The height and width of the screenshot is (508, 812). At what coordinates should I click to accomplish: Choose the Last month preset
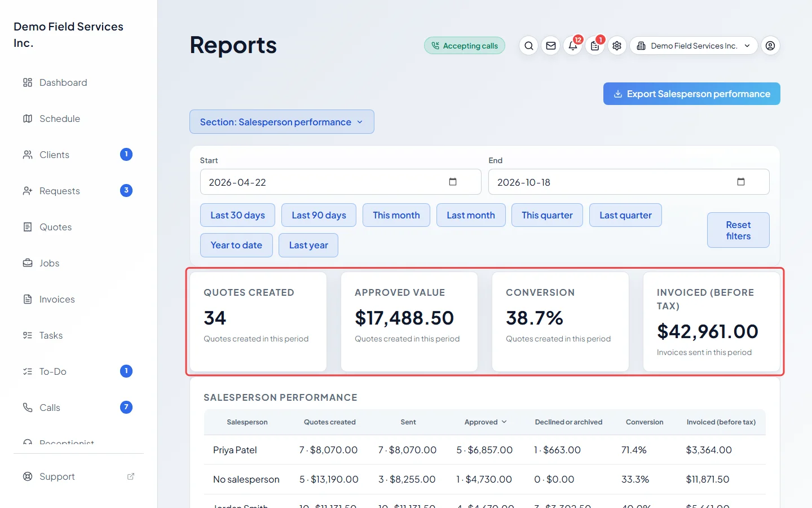(x=471, y=215)
